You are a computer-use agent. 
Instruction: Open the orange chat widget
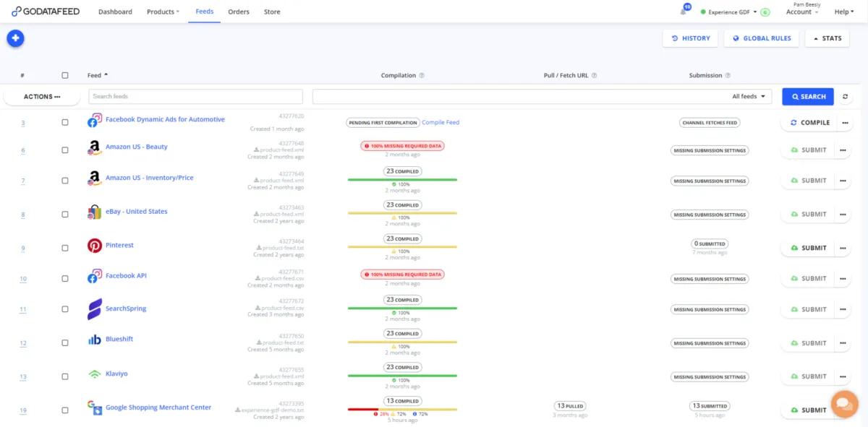843,404
